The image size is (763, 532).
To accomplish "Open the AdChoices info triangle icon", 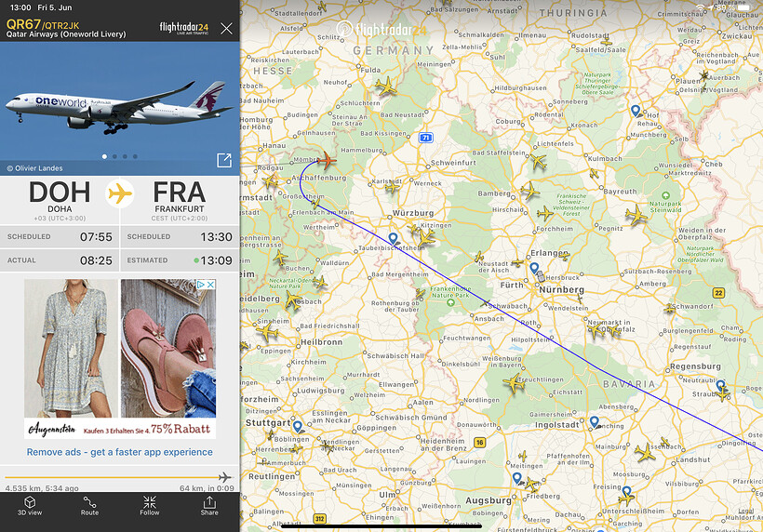I will click(201, 285).
